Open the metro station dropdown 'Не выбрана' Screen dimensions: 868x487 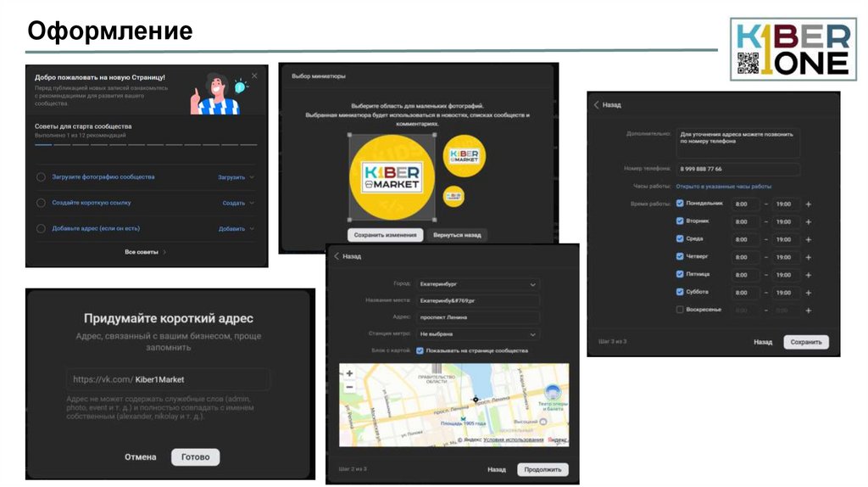click(478, 334)
